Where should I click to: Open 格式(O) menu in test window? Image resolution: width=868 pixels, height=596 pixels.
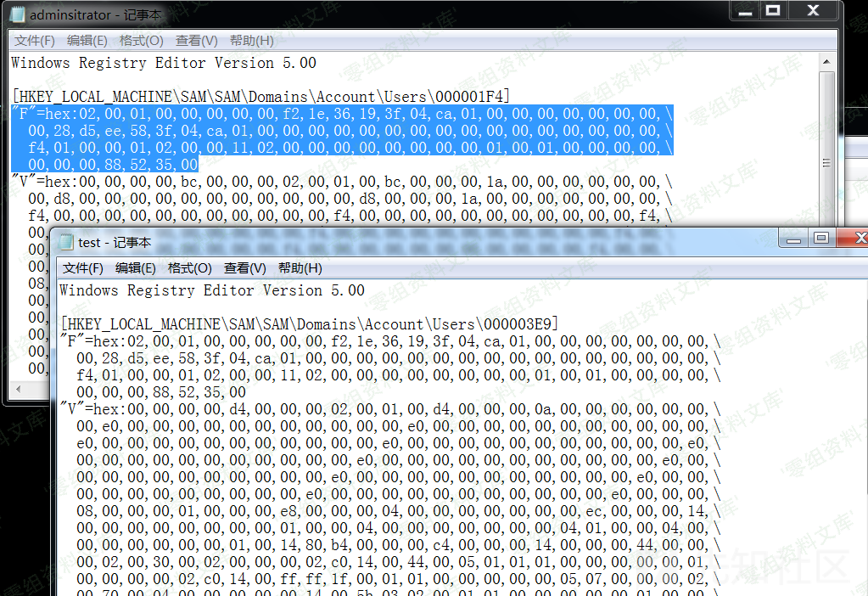pyautogui.click(x=189, y=268)
